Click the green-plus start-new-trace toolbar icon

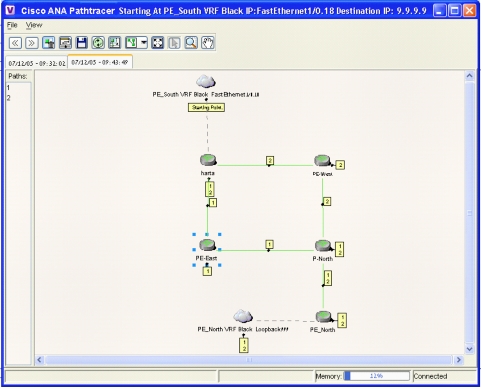(x=49, y=43)
